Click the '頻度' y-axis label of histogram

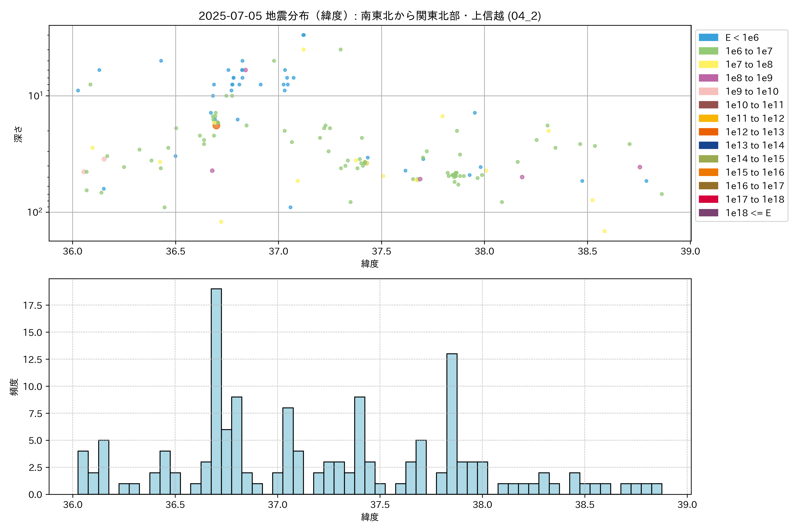14,387
